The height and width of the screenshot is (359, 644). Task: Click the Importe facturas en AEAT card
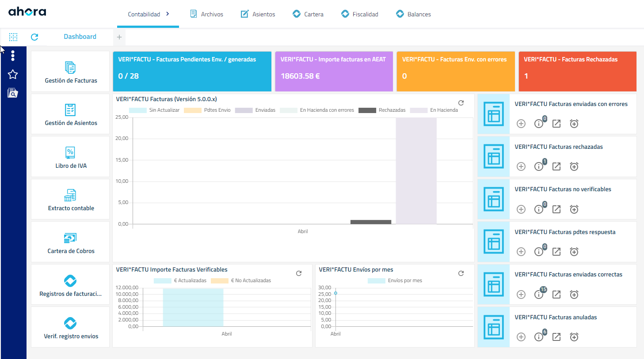[x=334, y=72]
